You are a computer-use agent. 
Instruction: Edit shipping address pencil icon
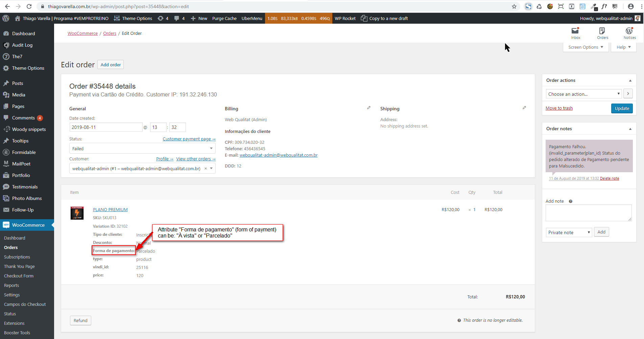point(524,108)
